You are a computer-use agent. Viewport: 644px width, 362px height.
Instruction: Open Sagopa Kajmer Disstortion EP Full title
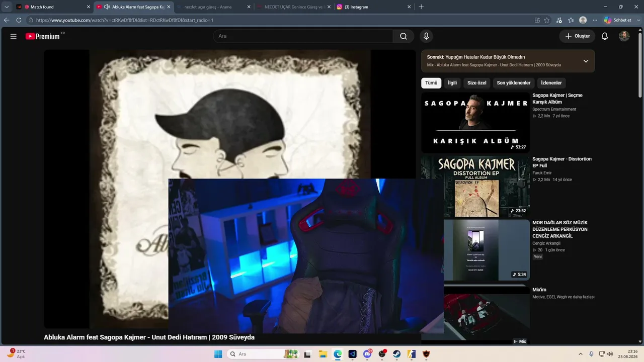coord(562,162)
